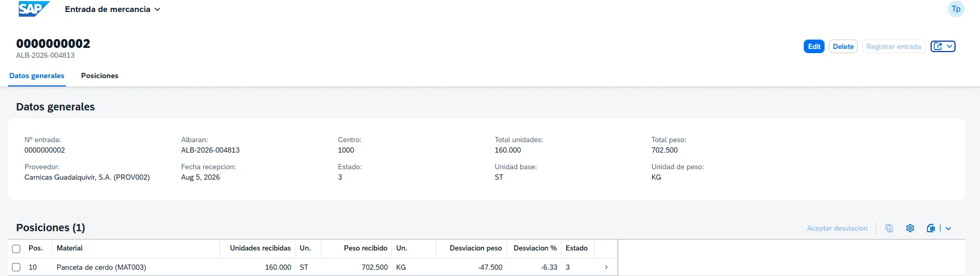Expand the export options dropdown arrow
The image size is (980, 276).
pos(948,228)
